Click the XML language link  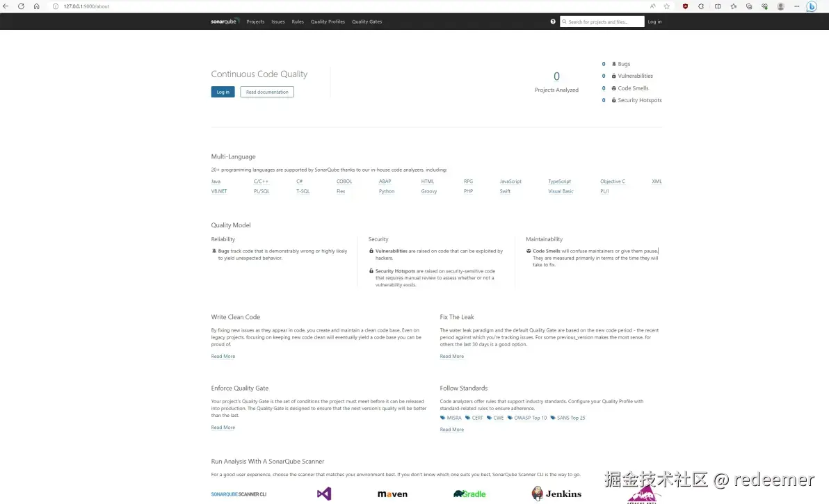point(657,181)
